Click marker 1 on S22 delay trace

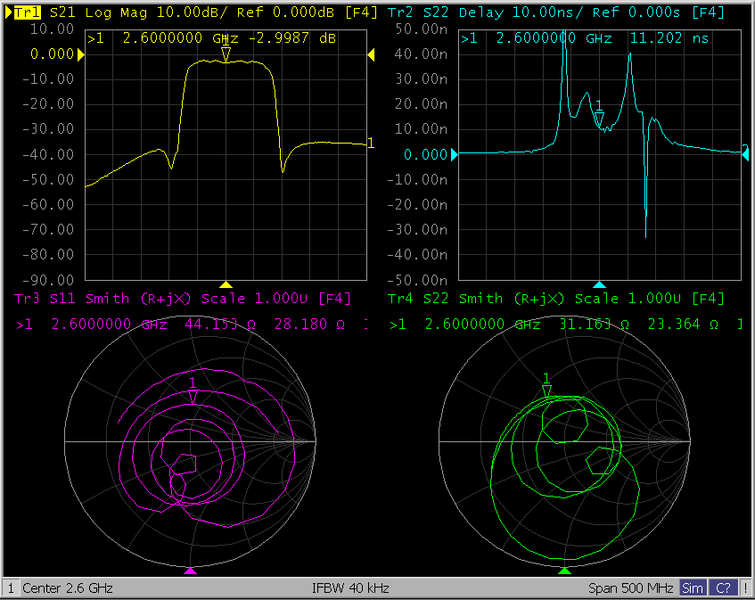(x=598, y=119)
